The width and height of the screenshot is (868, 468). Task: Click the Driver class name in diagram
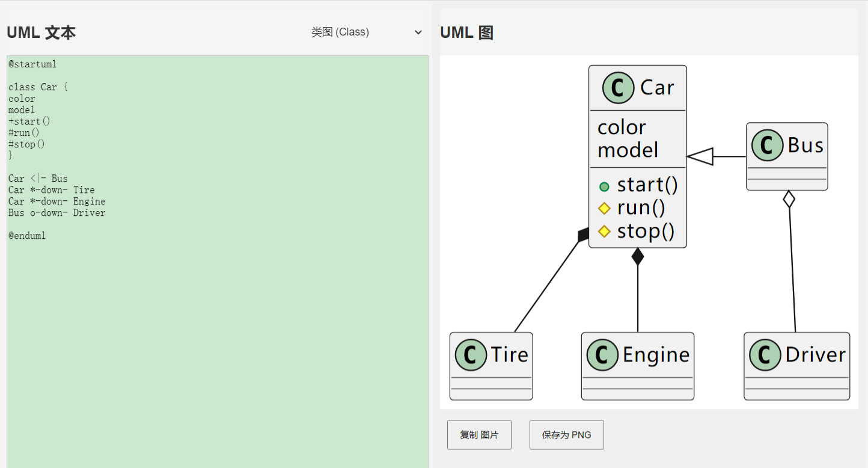[816, 355]
